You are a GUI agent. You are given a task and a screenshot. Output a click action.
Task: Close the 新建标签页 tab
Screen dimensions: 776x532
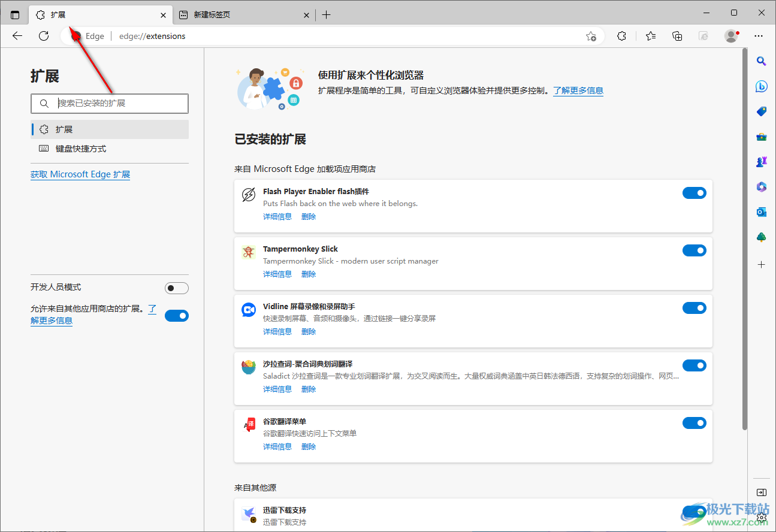(306, 15)
